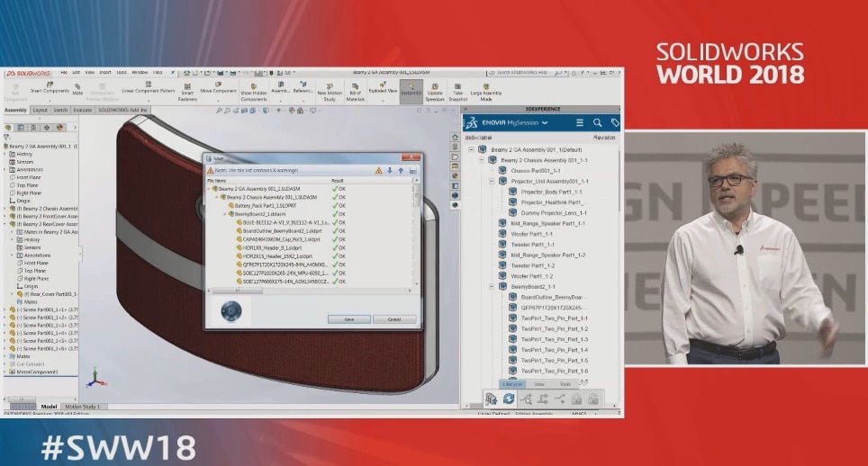Click the refresh icon in Lifecycle toolbar
The height and width of the screenshot is (466, 868).
click(x=509, y=399)
